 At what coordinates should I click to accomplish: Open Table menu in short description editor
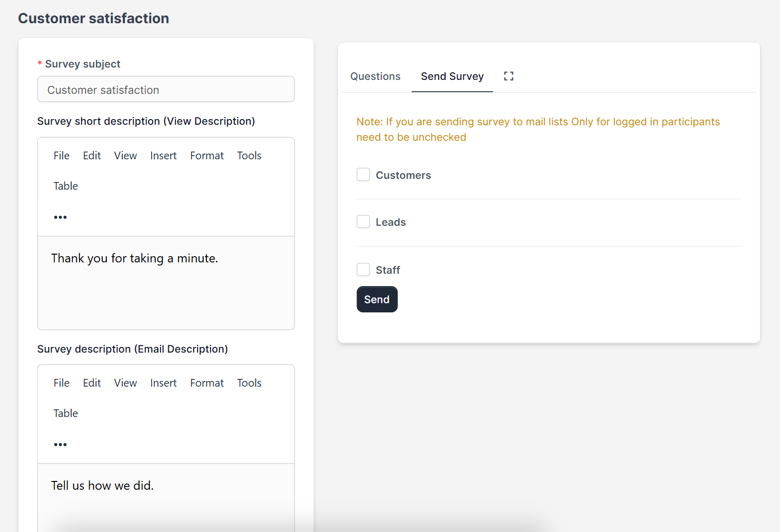[66, 186]
